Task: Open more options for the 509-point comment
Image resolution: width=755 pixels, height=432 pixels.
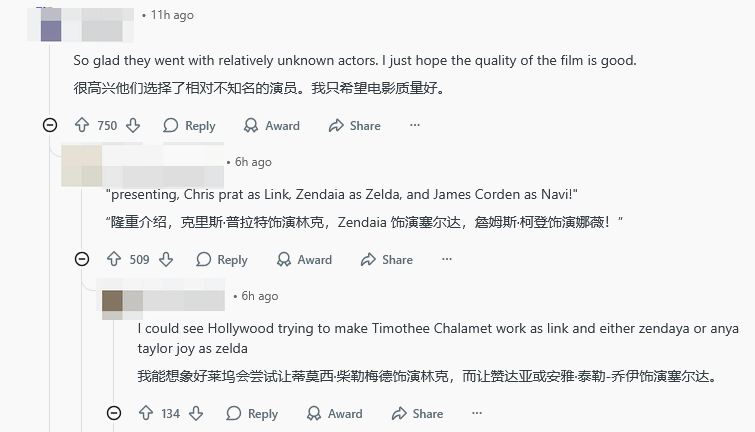Action: click(447, 260)
